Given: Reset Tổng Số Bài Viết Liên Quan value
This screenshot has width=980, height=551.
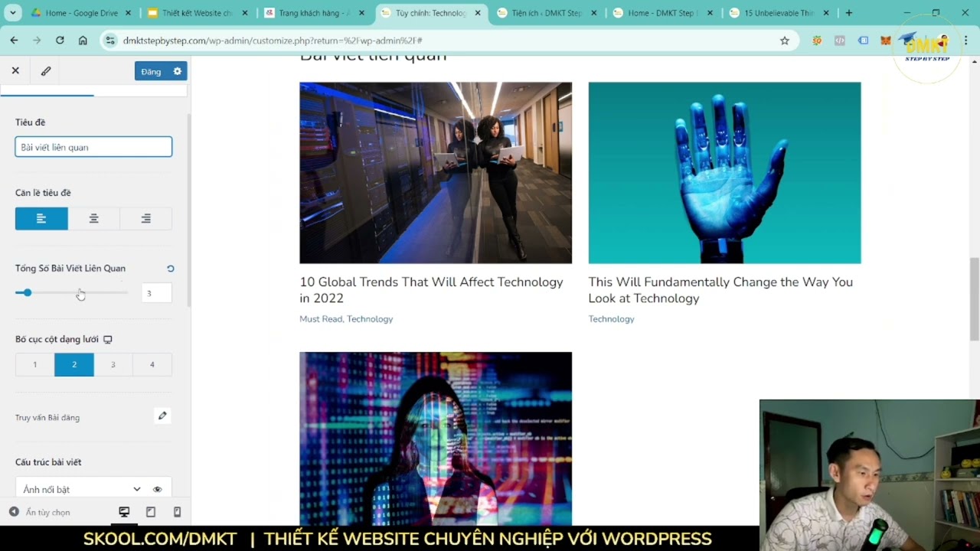Looking at the screenshot, I should (x=170, y=269).
